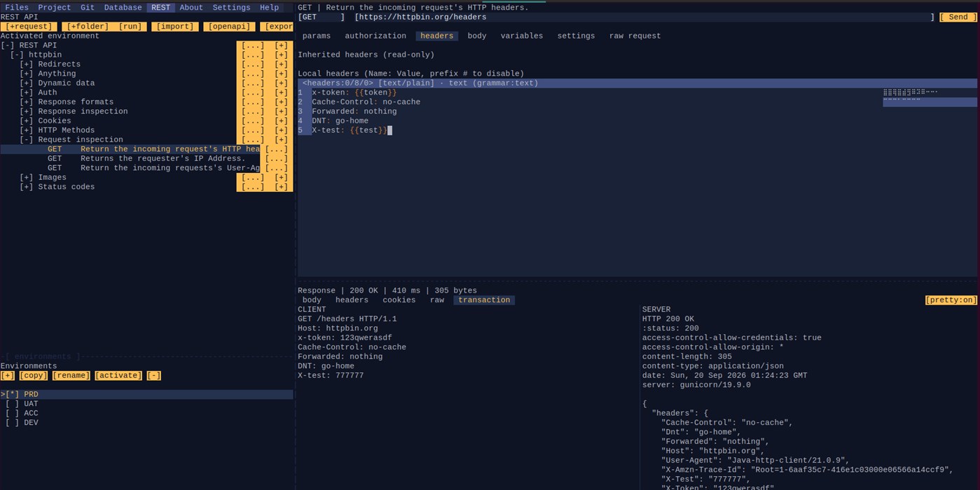
Task: Collapse the httpbin folder
Action: pos(17,55)
